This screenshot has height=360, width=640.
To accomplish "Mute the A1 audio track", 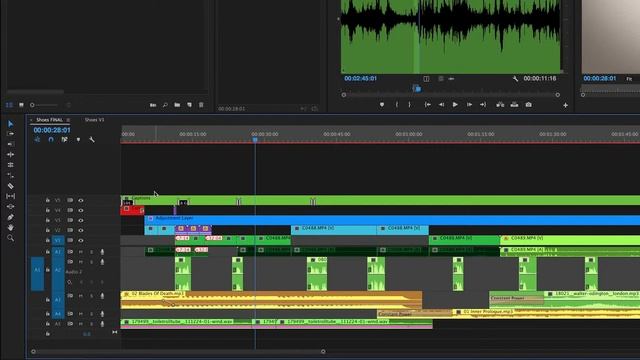I will tap(81, 252).
